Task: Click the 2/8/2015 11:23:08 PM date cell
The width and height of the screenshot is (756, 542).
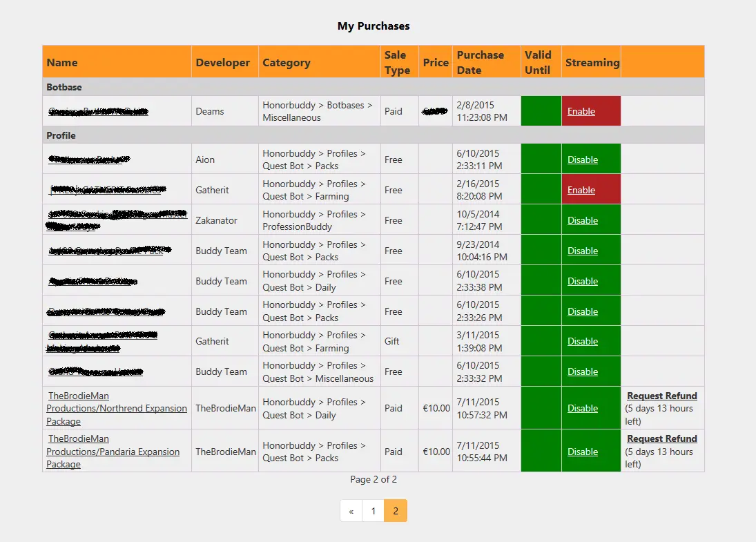Action: pos(487,111)
